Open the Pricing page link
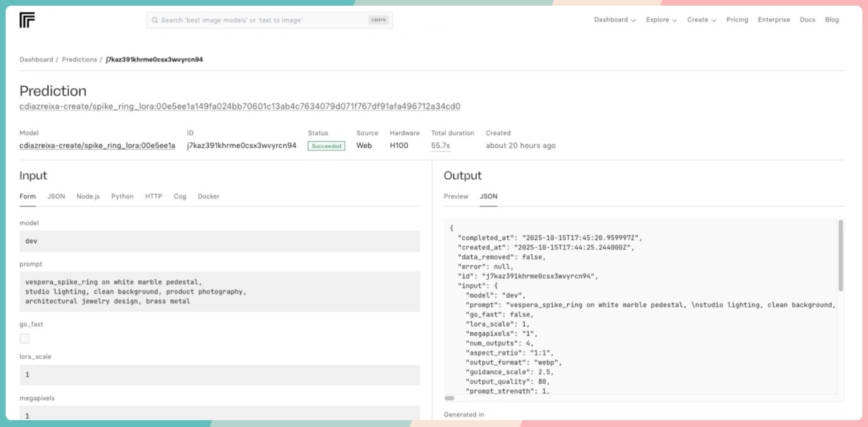The image size is (868, 427). pyautogui.click(x=737, y=20)
